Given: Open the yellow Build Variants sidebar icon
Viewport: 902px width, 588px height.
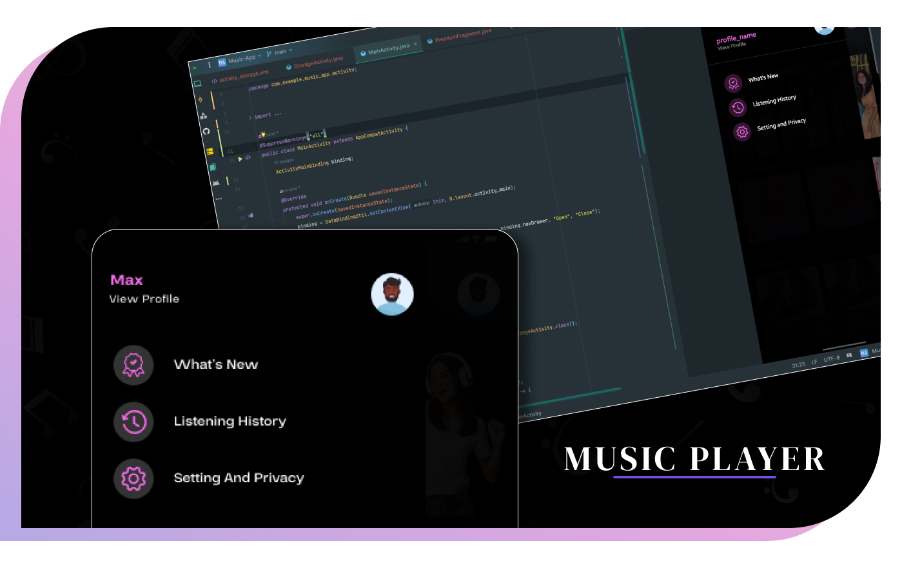Looking at the screenshot, I should [x=210, y=152].
